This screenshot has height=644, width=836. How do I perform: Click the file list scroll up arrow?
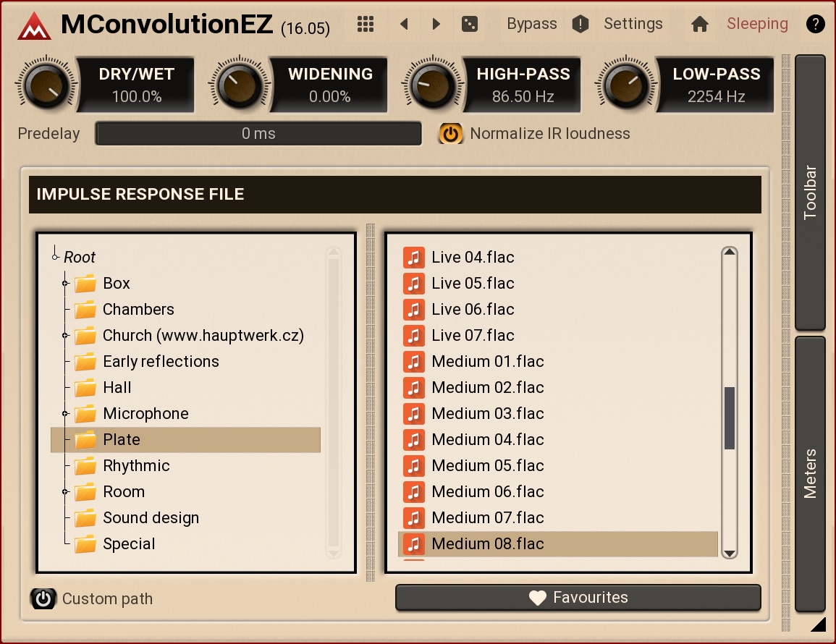coord(730,252)
